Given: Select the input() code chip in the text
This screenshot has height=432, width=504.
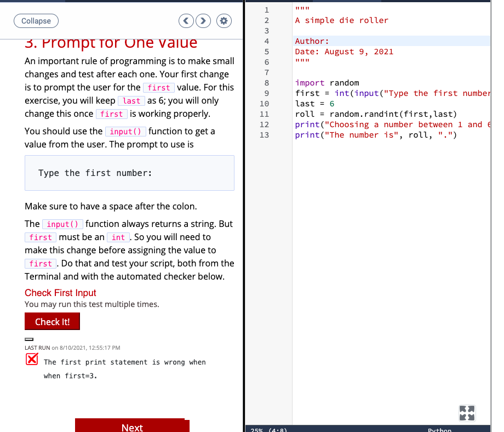Looking at the screenshot, I should click(62, 224).
